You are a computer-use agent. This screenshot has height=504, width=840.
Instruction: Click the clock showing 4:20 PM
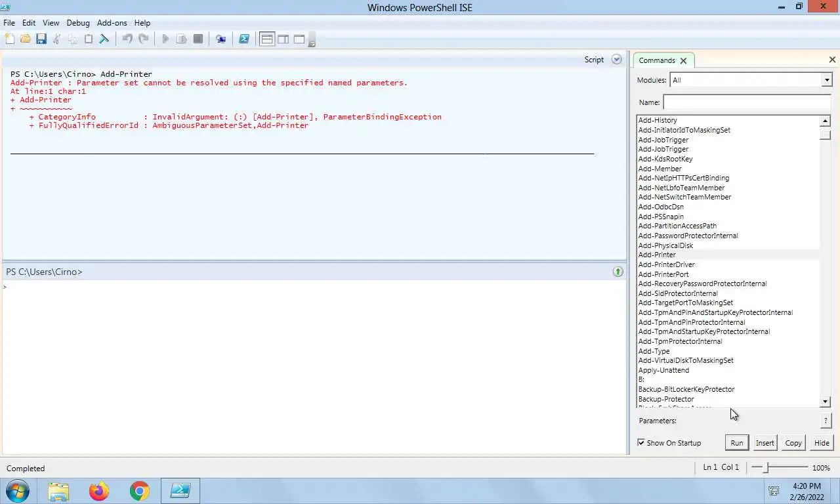click(x=807, y=486)
